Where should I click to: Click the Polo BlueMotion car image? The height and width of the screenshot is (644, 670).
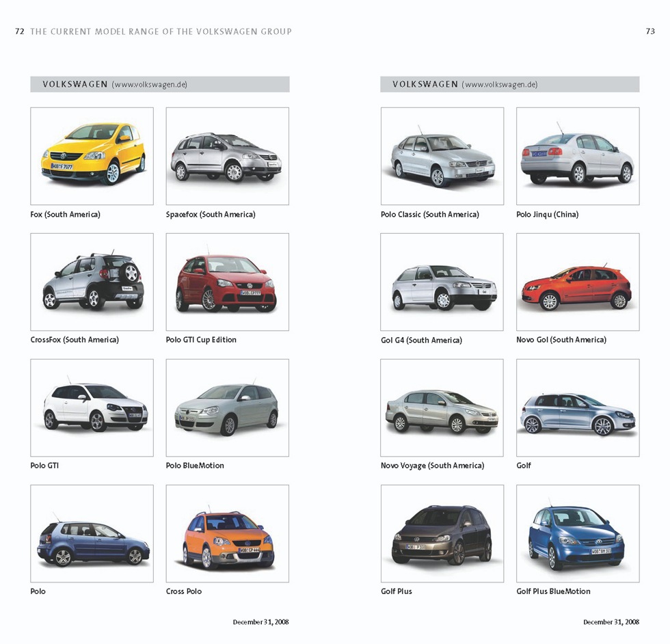(227, 407)
